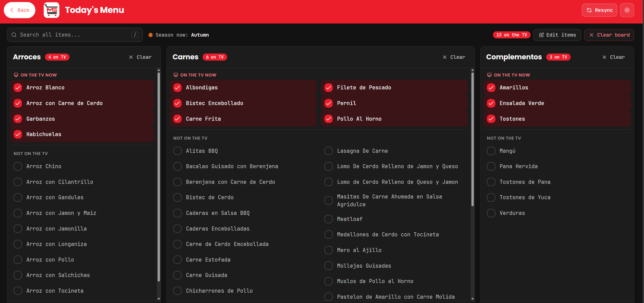Clear the whole board
The height and width of the screenshot is (303, 644).
(609, 35)
